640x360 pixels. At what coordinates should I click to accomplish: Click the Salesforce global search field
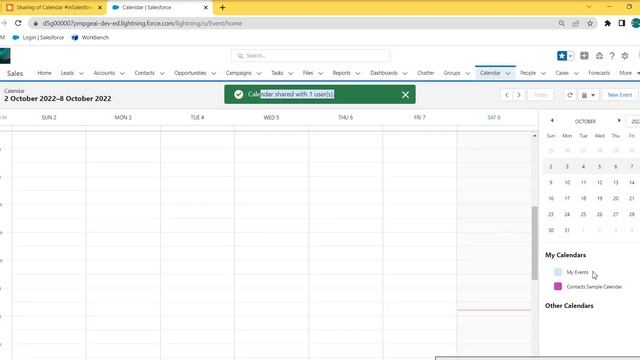pyautogui.click(x=311, y=56)
